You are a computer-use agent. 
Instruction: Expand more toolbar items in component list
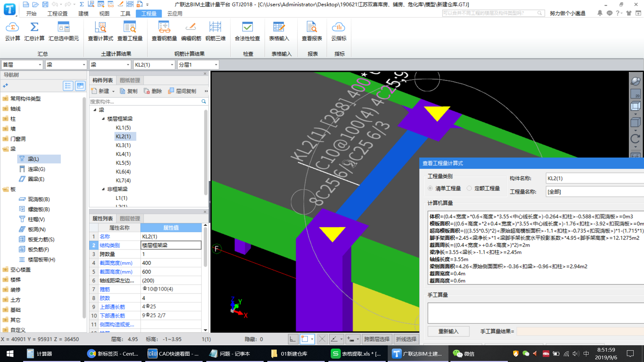pos(206,91)
